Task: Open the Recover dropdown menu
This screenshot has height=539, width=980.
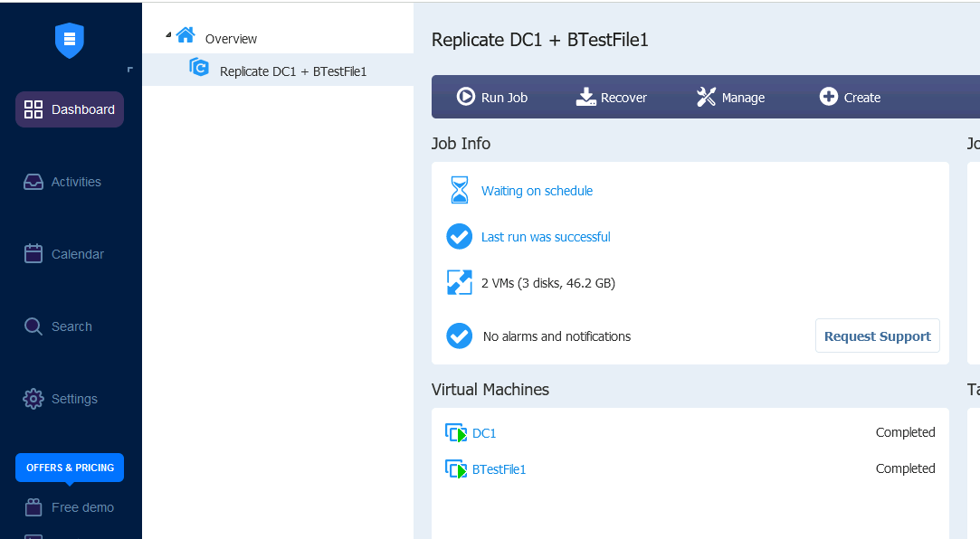Action: pos(611,97)
